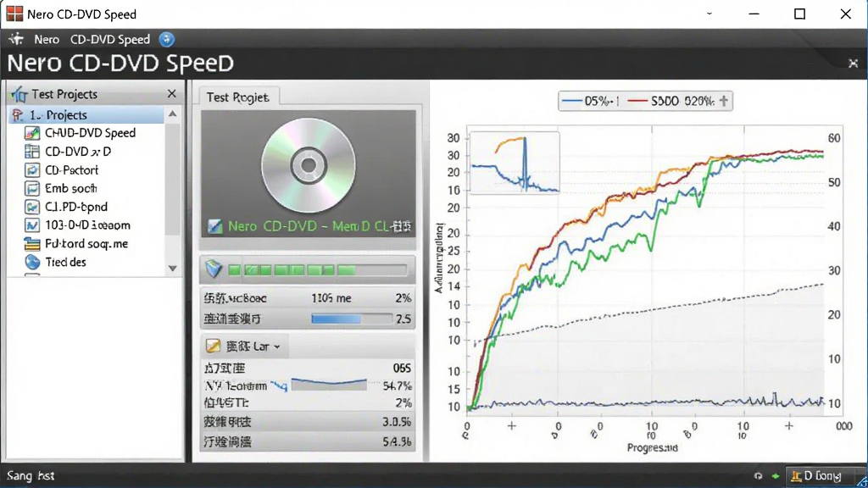Select CHUD-DVD Speed in the tree

pos(90,133)
